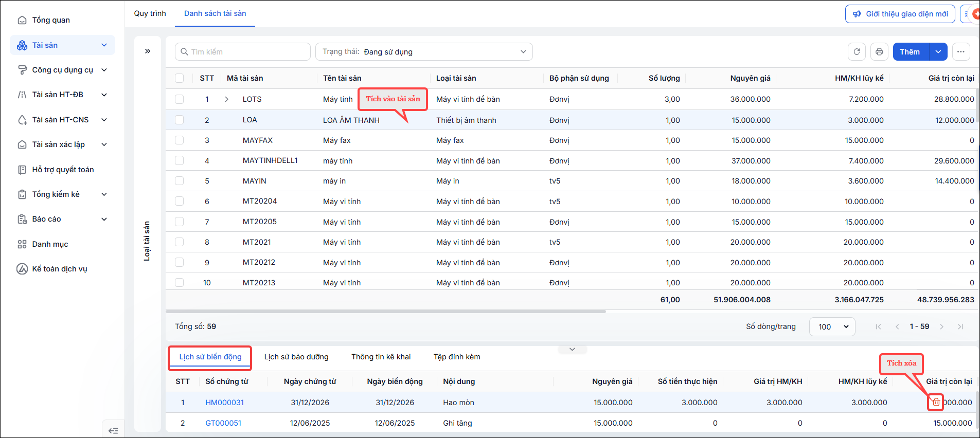
Task: Click the Tổng kiểm kê clipboard icon
Action: click(x=22, y=194)
